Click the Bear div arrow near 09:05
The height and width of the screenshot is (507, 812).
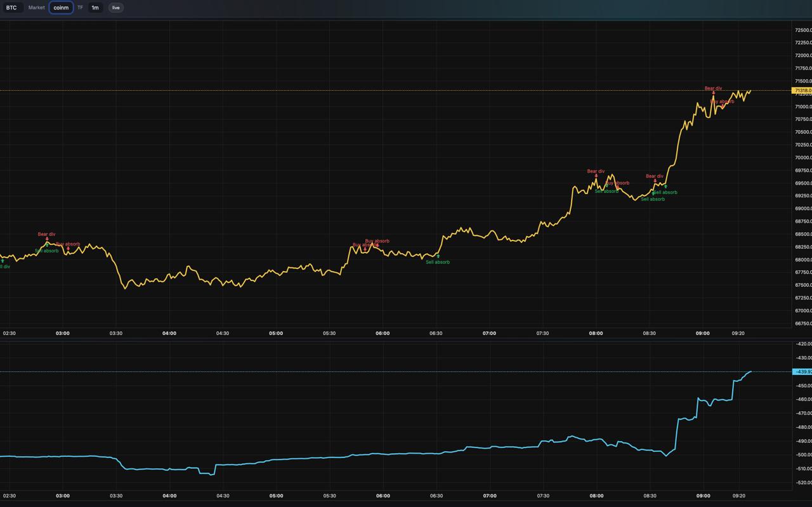713,93
